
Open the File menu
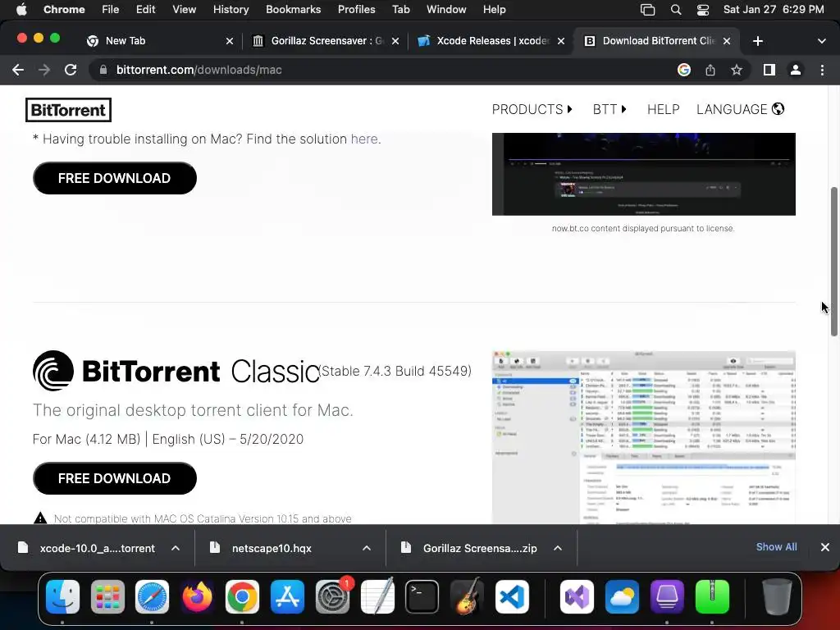click(111, 9)
